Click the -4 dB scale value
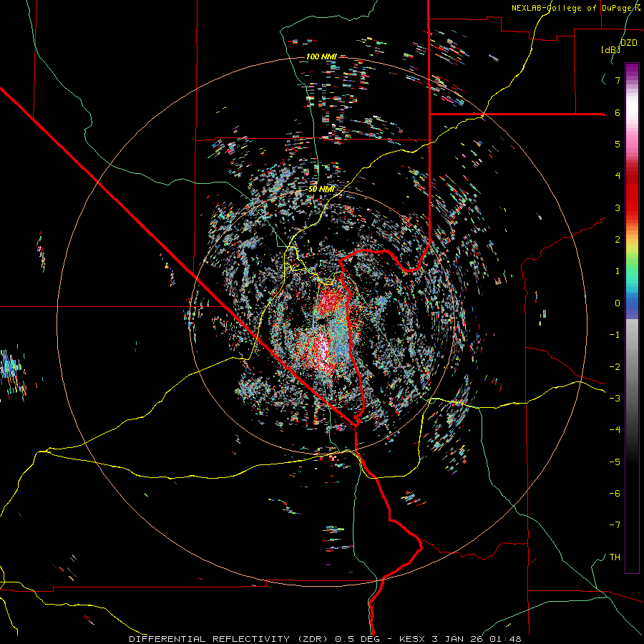 [615, 430]
